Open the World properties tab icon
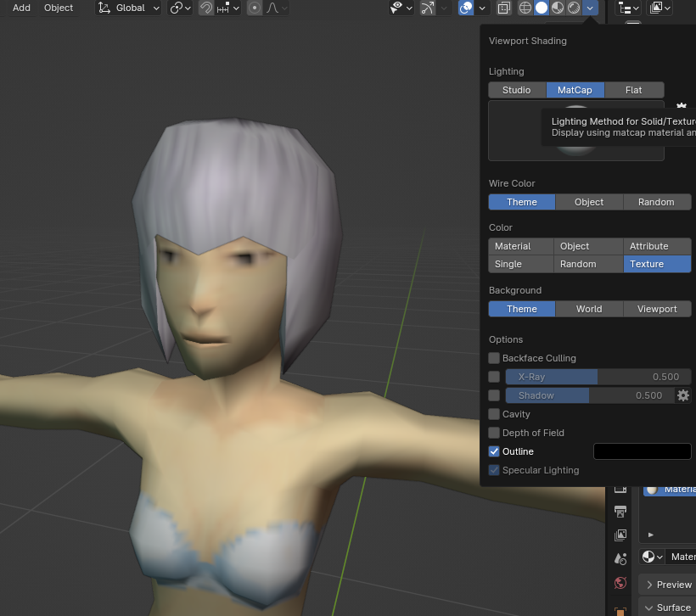The width and height of the screenshot is (696, 616). click(620, 583)
